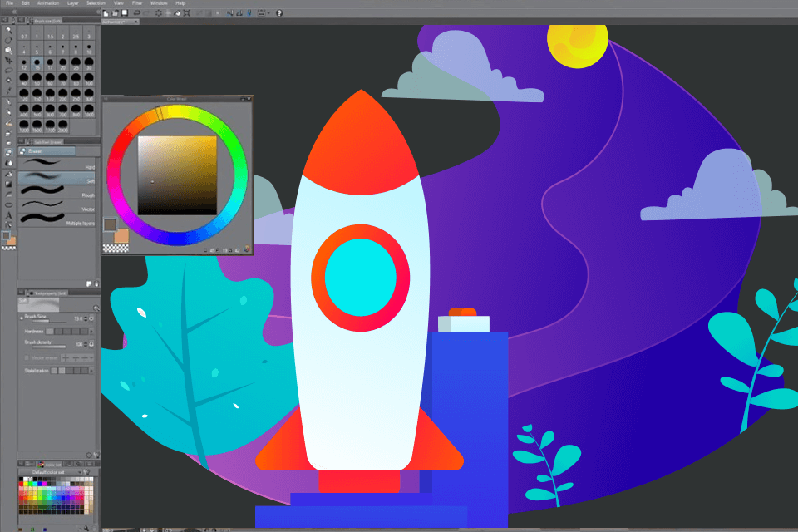Image resolution: width=798 pixels, height=532 pixels.
Task: Collapse the Brush Size property expander
Action: pos(21,318)
